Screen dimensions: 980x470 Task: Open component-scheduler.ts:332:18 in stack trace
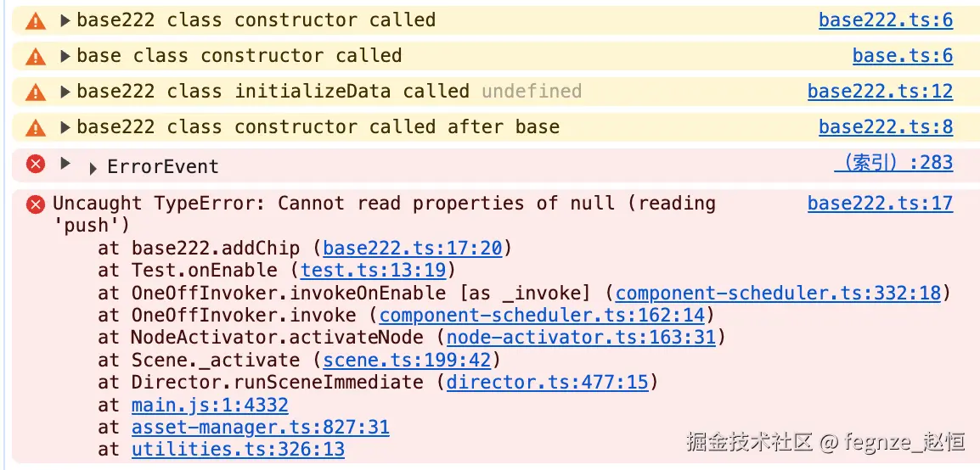(x=778, y=294)
